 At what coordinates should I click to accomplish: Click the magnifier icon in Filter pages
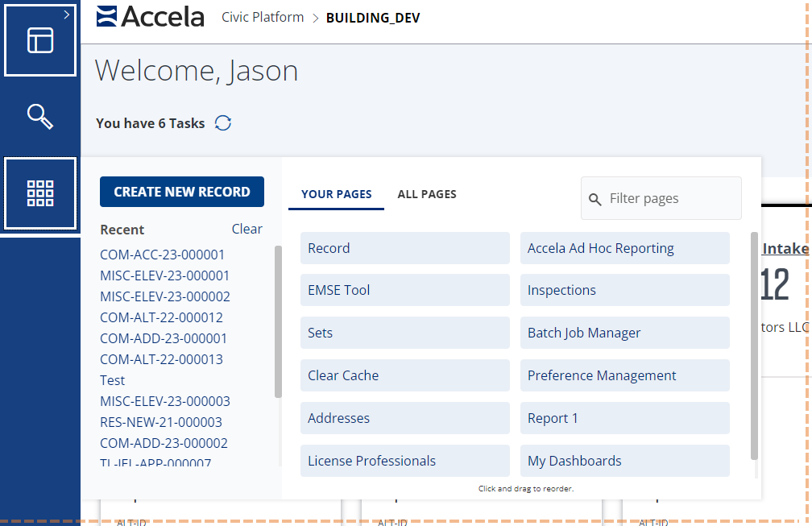pos(595,199)
